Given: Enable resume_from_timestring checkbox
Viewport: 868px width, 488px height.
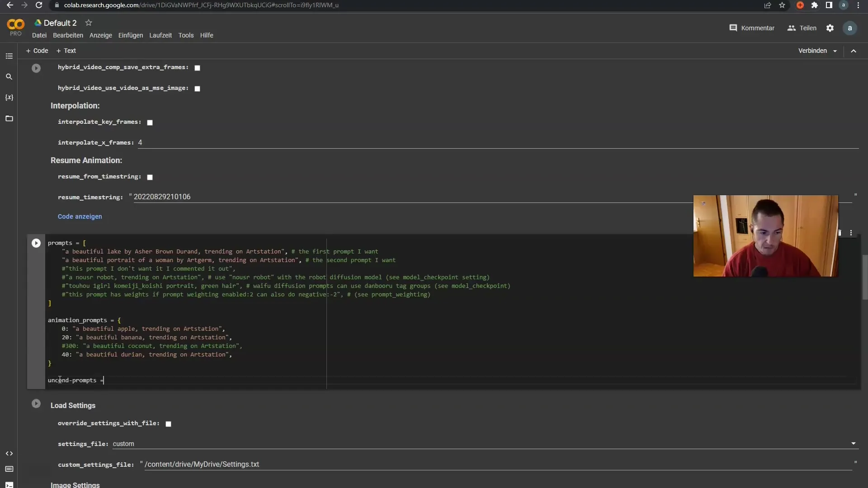Looking at the screenshot, I should (x=150, y=177).
